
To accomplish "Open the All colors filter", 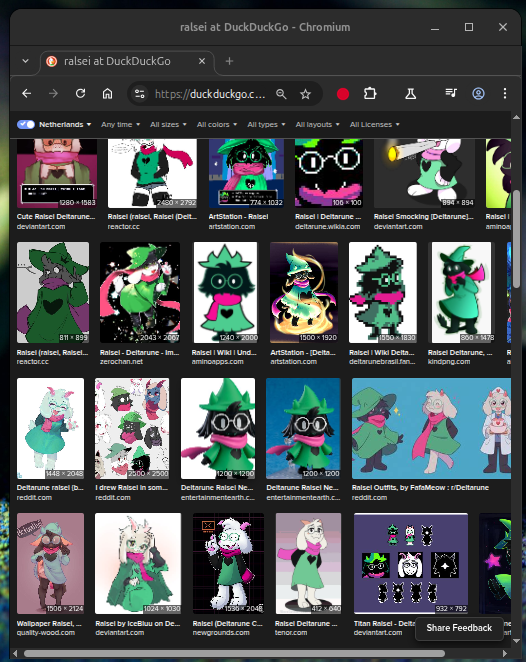I will pyautogui.click(x=217, y=125).
